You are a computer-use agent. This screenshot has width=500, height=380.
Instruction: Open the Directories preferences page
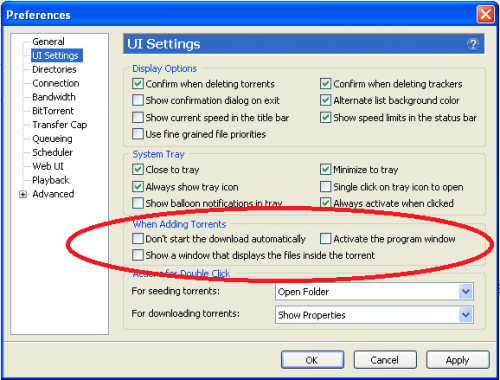click(54, 69)
